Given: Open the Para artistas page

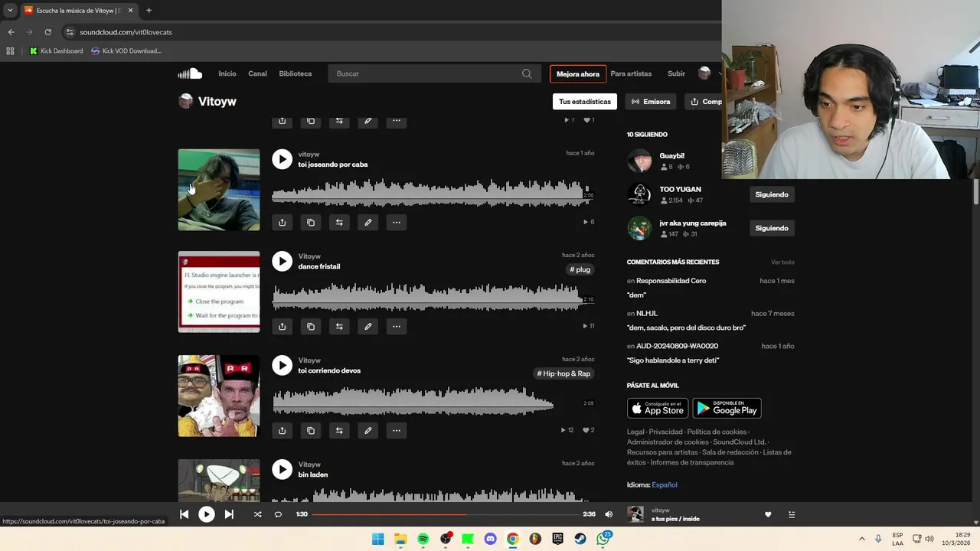Looking at the screenshot, I should 631,73.
